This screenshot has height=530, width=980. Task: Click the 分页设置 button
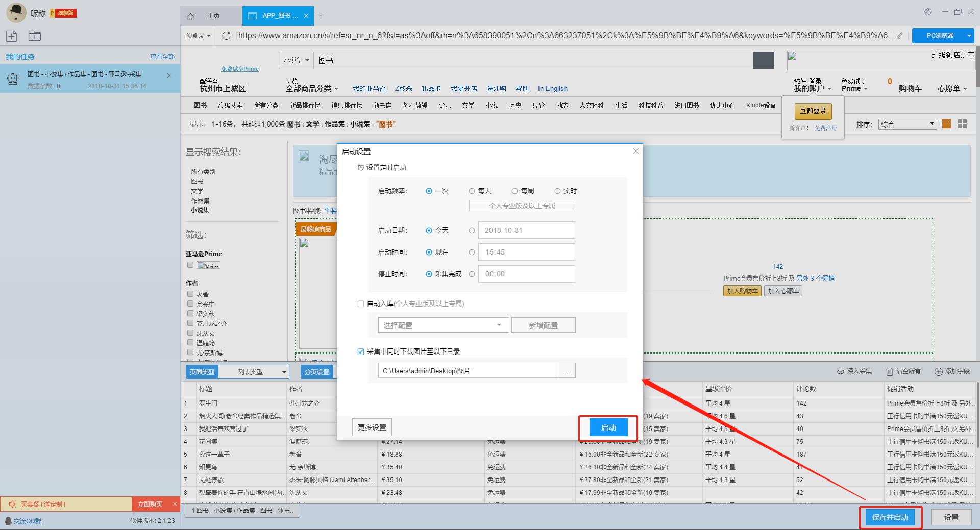click(317, 372)
